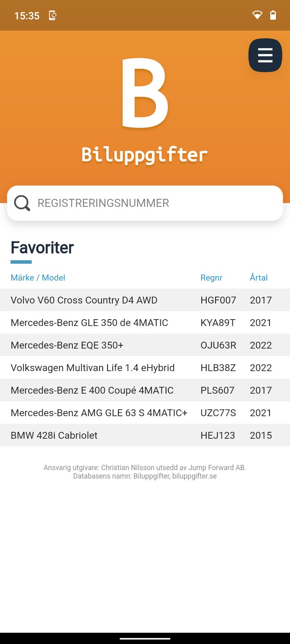The width and height of the screenshot is (290, 644).
Task: Open Volkswagen Multivan Life 1.4 eHybrid
Action: pos(93,368)
